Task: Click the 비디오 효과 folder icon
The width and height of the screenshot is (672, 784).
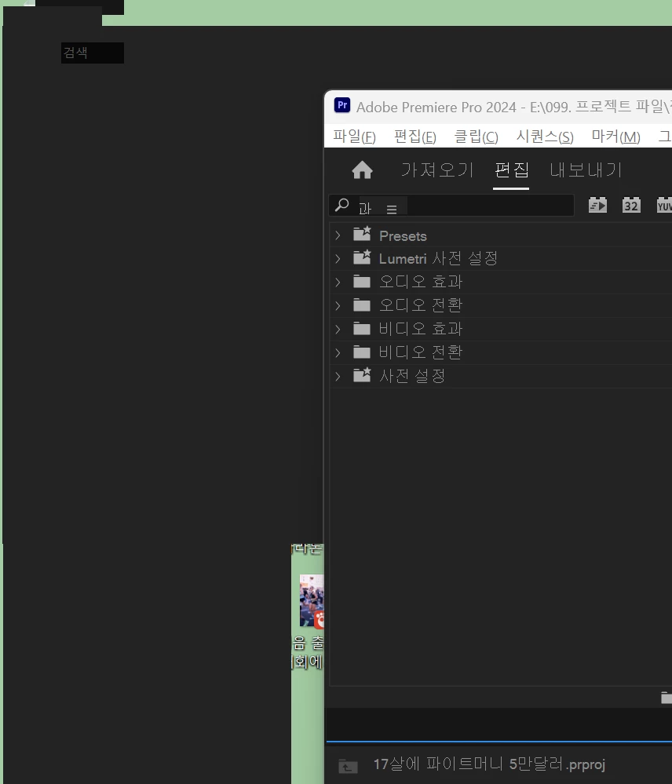Action: pyautogui.click(x=362, y=329)
